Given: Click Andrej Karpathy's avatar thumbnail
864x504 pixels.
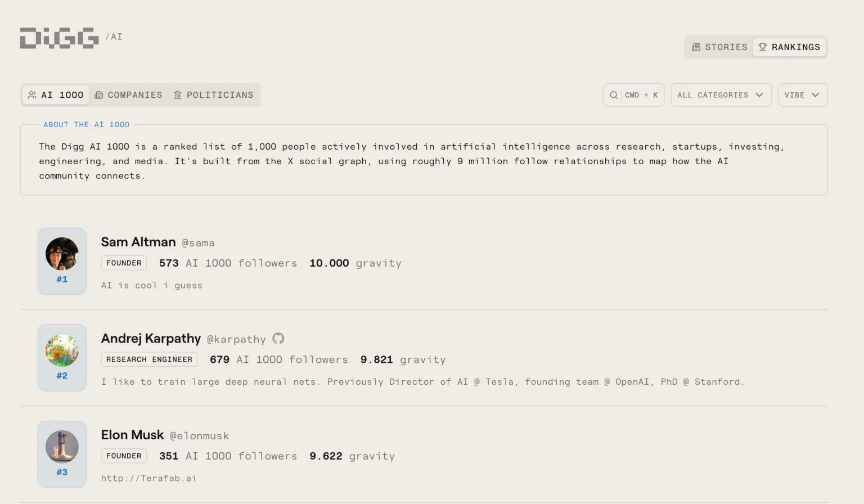Looking at the screenshot, I should point(62,350).
